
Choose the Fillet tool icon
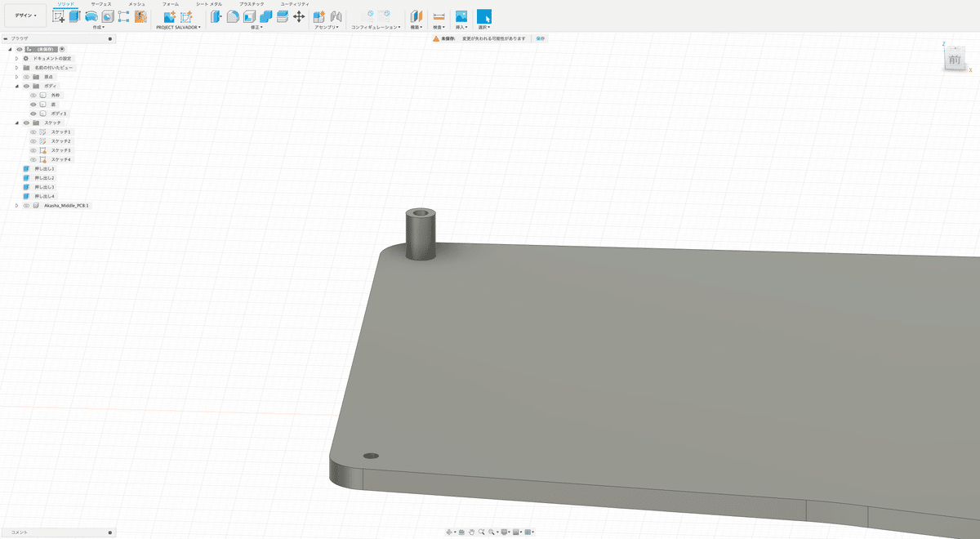click(x=233, y=16)
